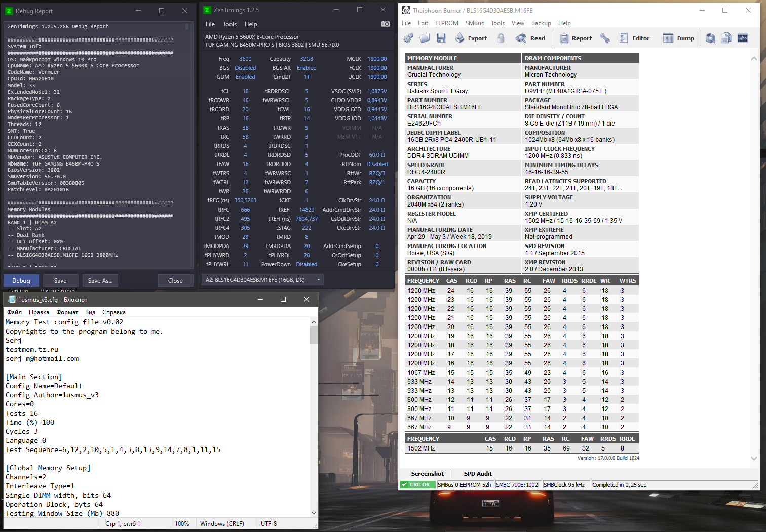766x532 pixels.
Task: Click the Debug Report scrollbar thumb
Action: point(187,27)
